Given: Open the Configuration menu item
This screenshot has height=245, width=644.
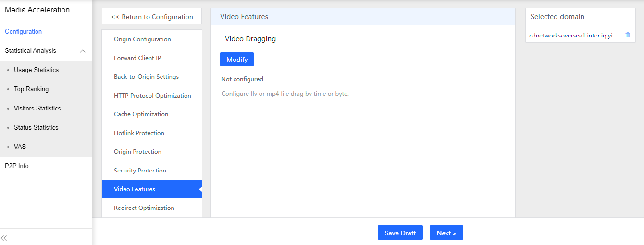Looking at the screenshot, I should point(24,32).
